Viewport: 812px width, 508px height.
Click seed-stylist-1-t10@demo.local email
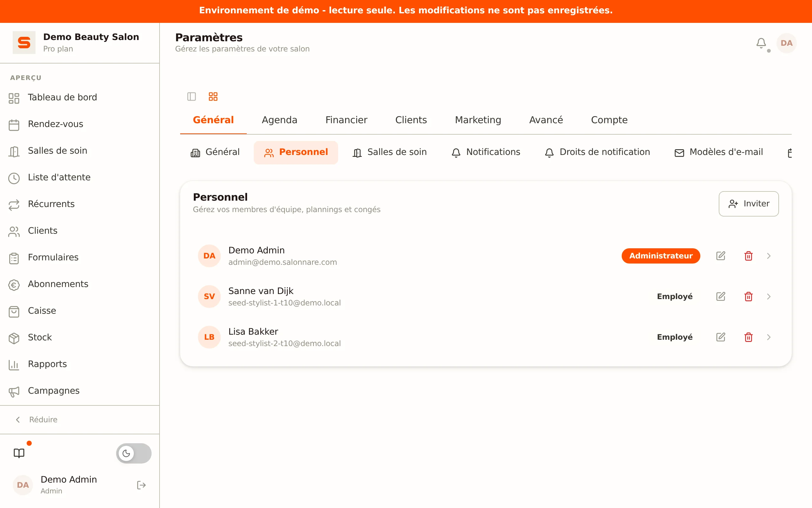click(x=285, y=303)
